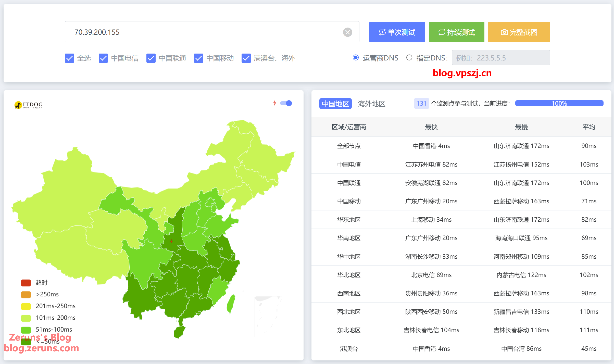Start the 持续测试 continuous test
Image resolution: width=614 pixels, height=364 pixels.
[x=456, y=32]
